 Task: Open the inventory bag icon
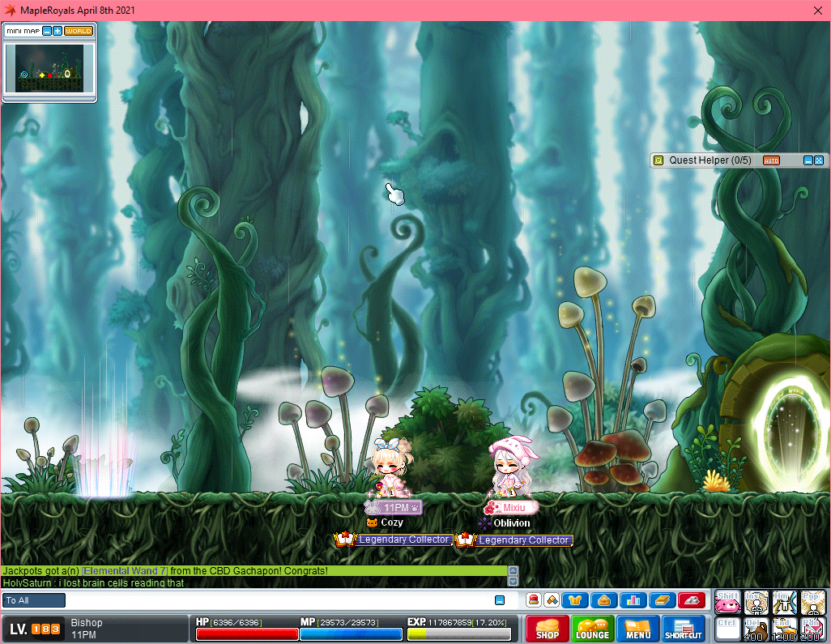[604, 600]
